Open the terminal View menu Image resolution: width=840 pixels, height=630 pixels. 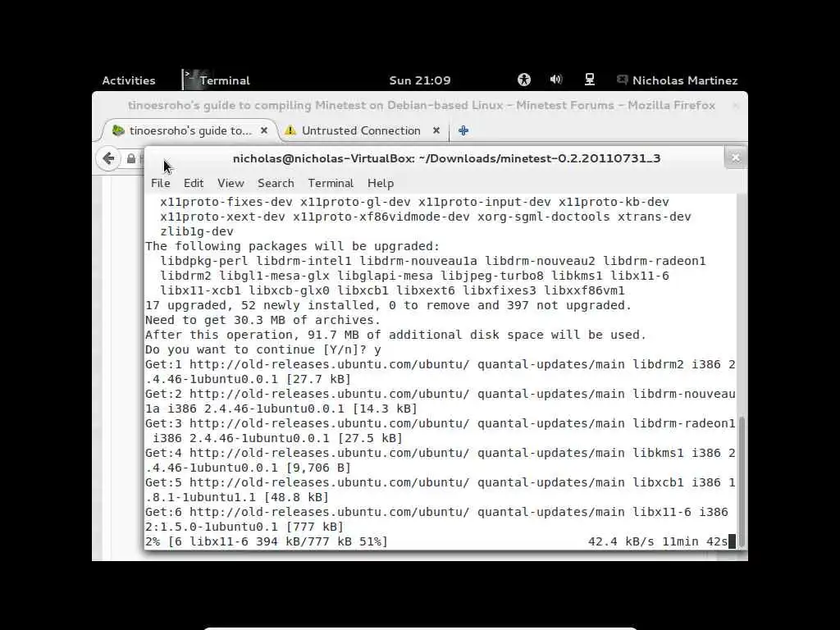[x=231, y=183]
